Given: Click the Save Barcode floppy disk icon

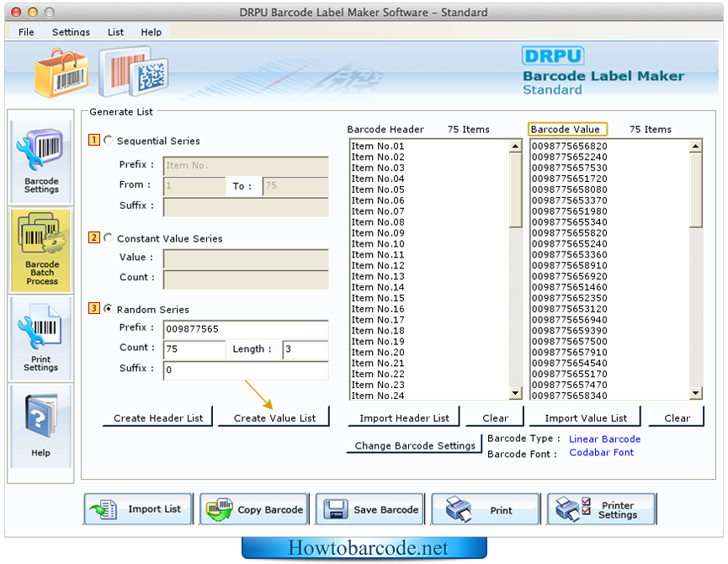Looking at the screenshot, I should pyautogui.click(x=335, y=509).
